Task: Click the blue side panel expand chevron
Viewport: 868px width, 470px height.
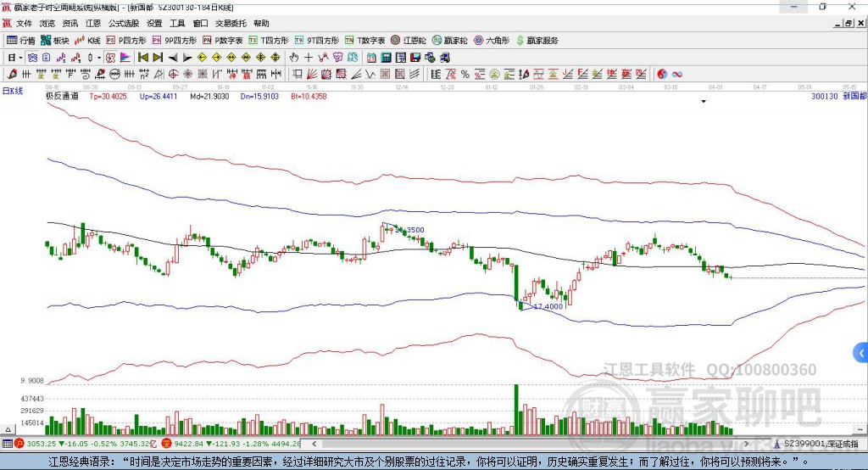Action: coord(861,353)
